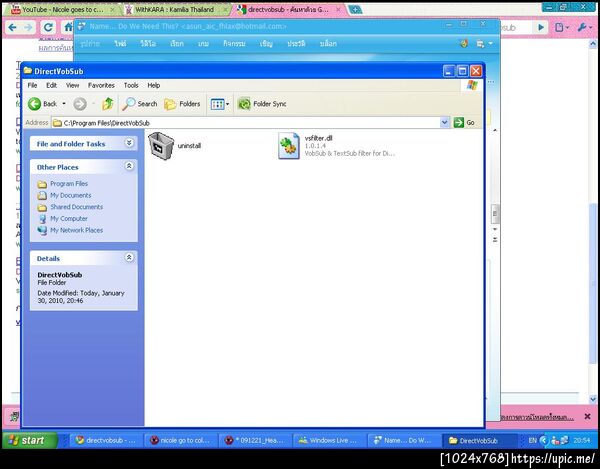
Task: Toggle the Folders pane button
Action: [182, 104]
